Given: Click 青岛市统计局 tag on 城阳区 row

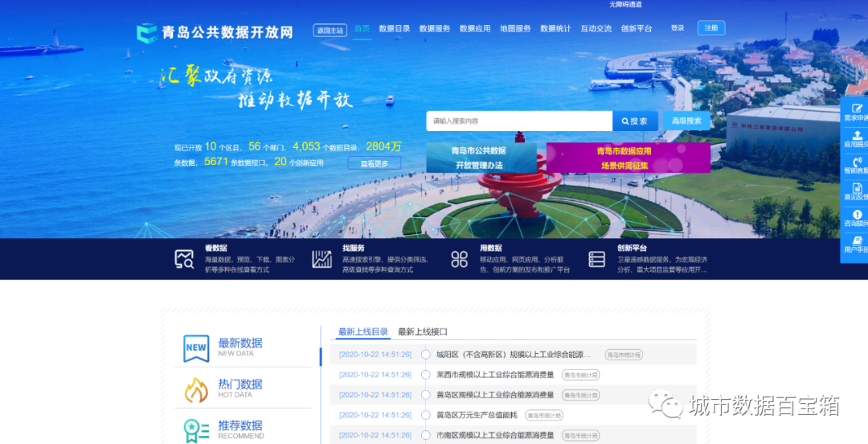Looking at the screenshot, I should pos(624,355).
